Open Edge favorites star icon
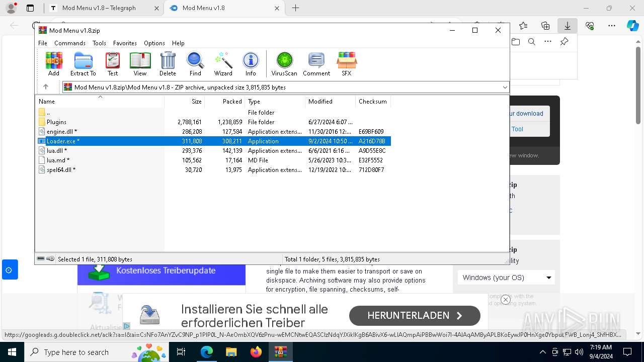 pos(523,26)
